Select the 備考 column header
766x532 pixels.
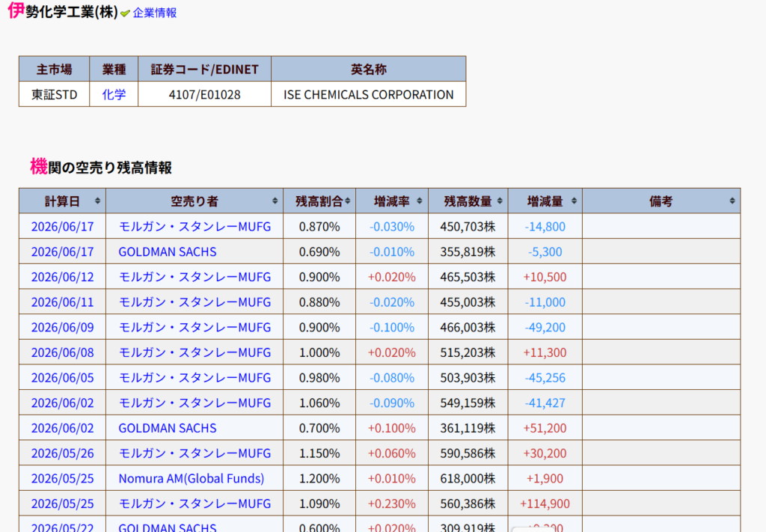(661, 201)
